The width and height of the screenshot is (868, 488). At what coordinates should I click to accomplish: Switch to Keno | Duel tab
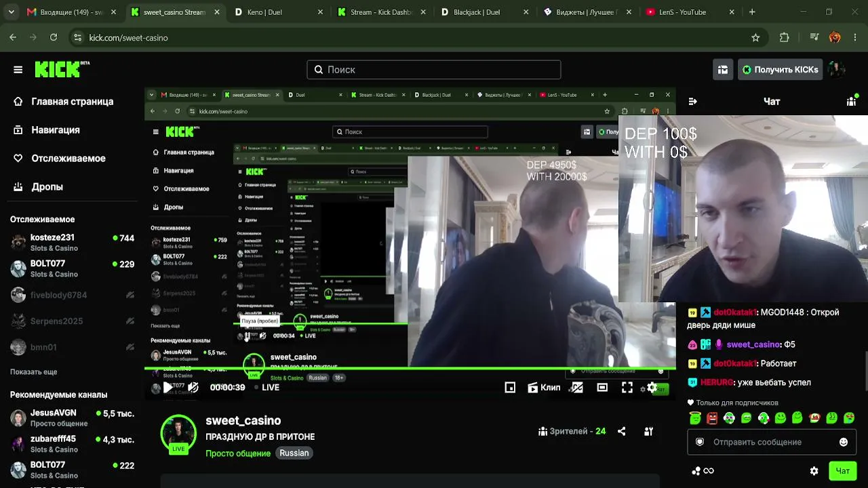click(278, 12)
